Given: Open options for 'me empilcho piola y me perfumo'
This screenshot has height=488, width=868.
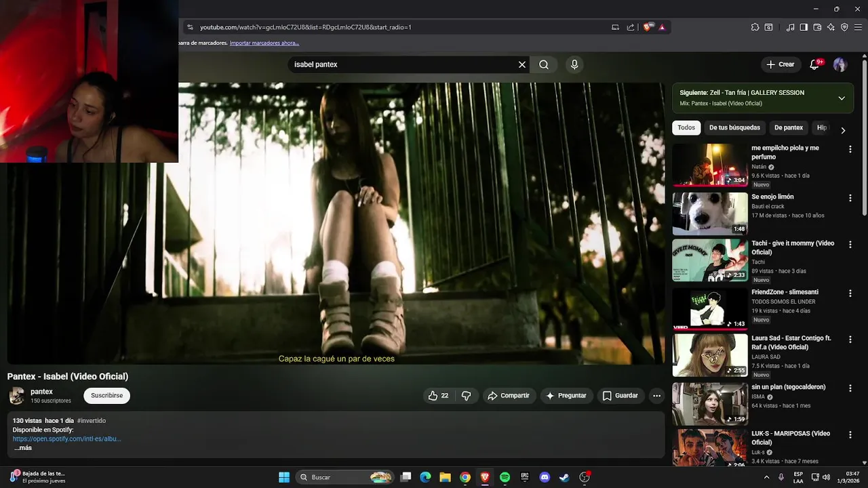Looking at the screenshot, I should (x=850, y=149).
